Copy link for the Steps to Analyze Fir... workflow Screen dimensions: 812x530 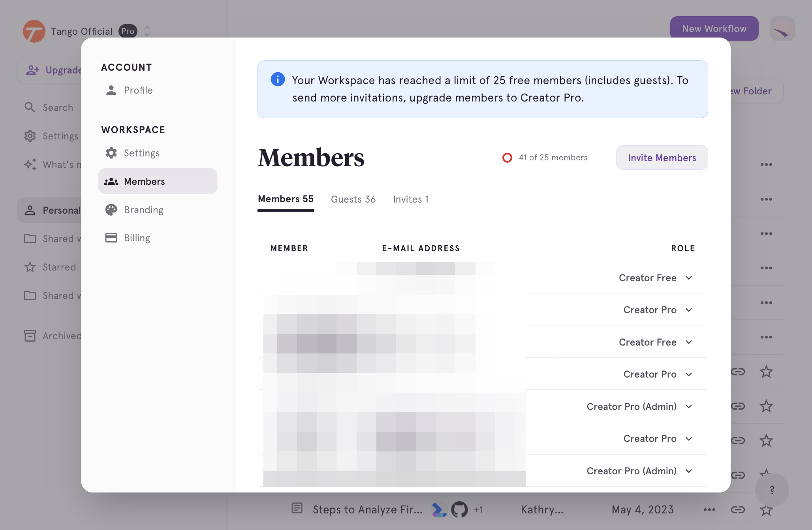(737, 509)
